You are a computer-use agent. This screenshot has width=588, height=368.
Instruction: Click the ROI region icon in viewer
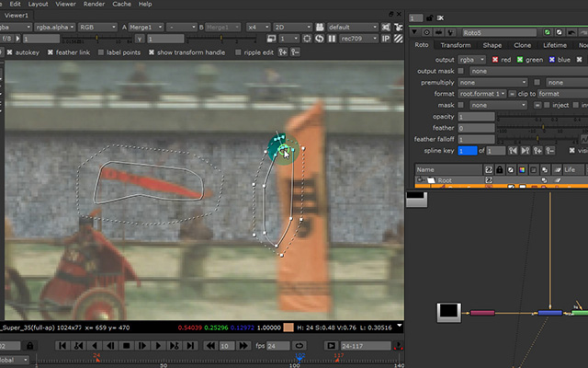point(307,39)
